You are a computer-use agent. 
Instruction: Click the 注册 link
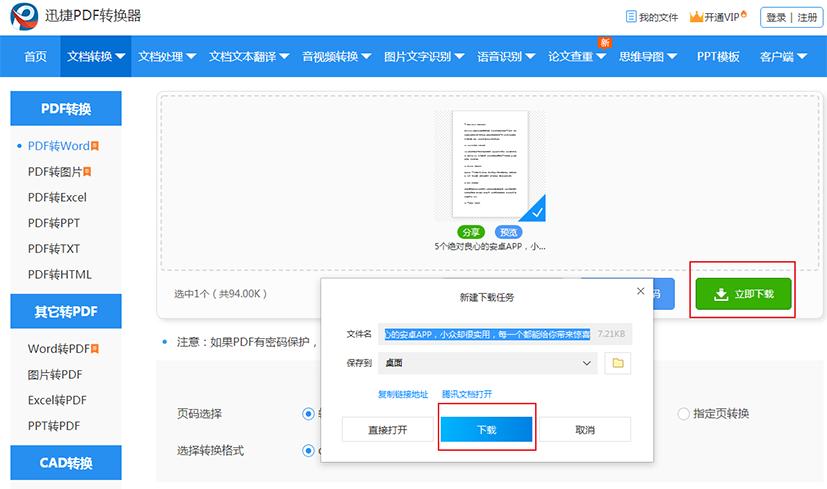click(x=807, y=17)
